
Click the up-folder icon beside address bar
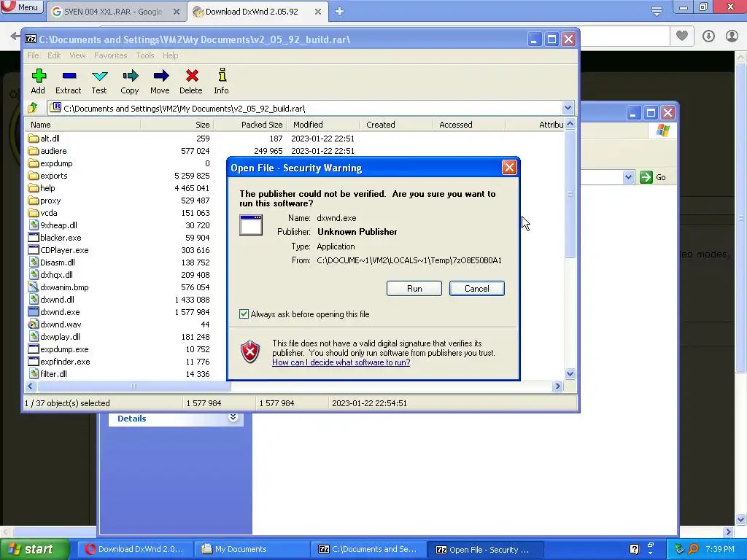[33, 108]
